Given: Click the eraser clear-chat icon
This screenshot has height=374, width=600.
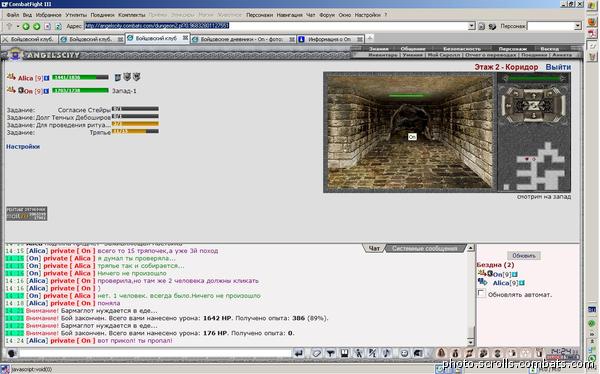Looking at the screenshot, I should tap(316, 353).
